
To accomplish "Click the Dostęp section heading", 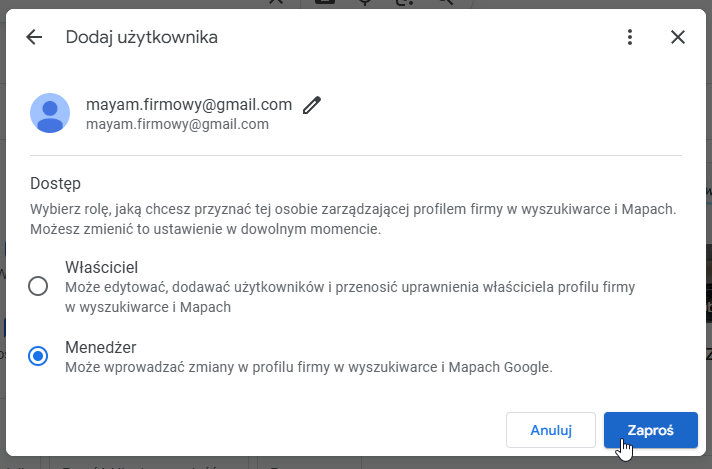I will pos(55,184).
